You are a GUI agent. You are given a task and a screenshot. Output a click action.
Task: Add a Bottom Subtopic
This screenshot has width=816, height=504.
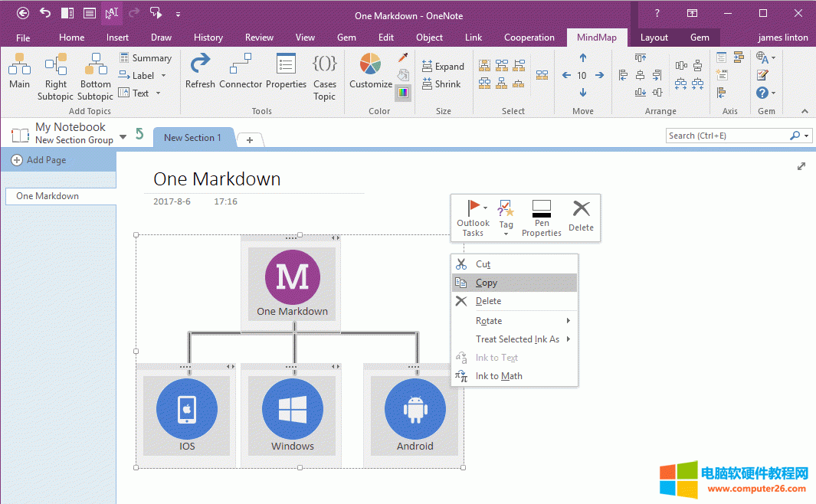pyautogui.click(x=95, y=73)
